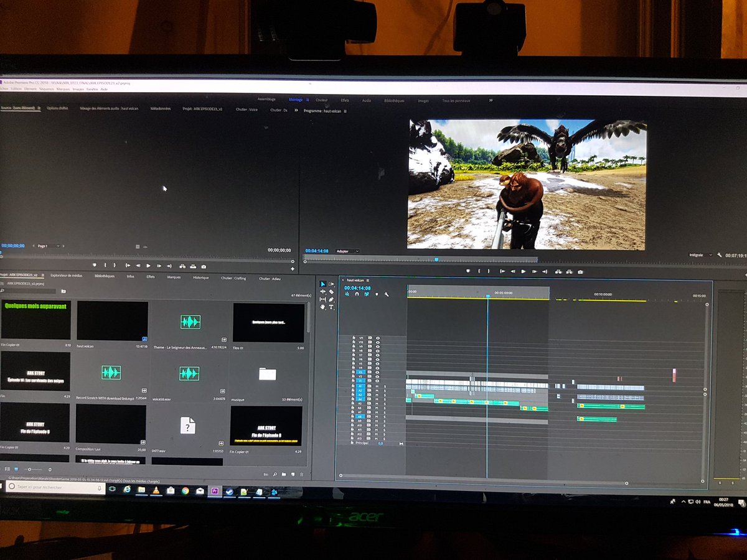This screenshot has width=747, height=560.
Task: Solo audio track A8
Action: click(x=385, y=416)
